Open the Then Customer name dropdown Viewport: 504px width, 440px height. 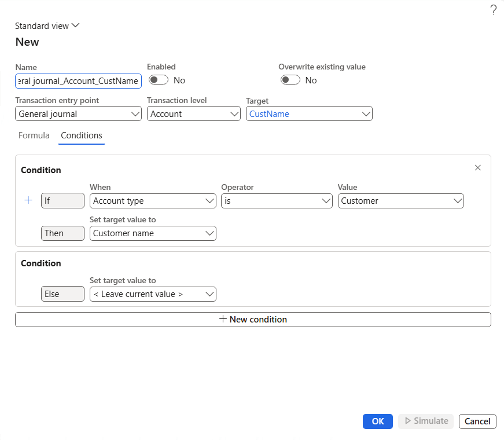(153, 233)
